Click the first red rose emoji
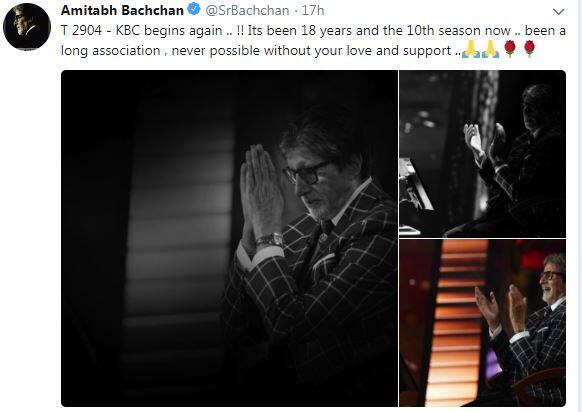Image resolution: width=582 pixels, height=412 pixels. (510, 49)
